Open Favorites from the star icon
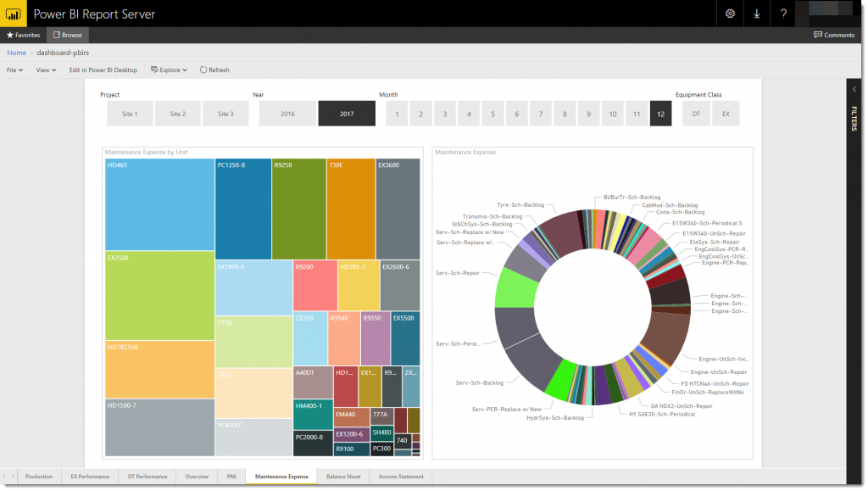Image resolution: width=868 pixels, height=491 pixels. click(x=23, y=35)
